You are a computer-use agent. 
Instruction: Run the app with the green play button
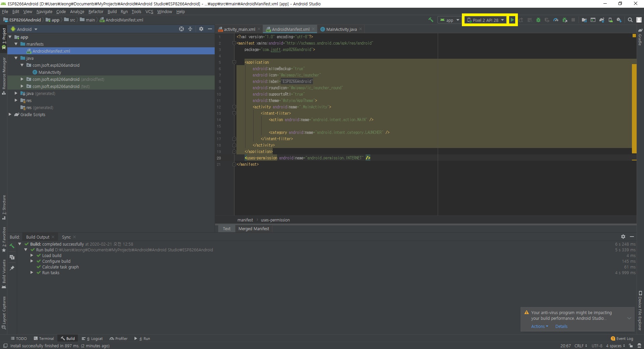pos(512,20)
